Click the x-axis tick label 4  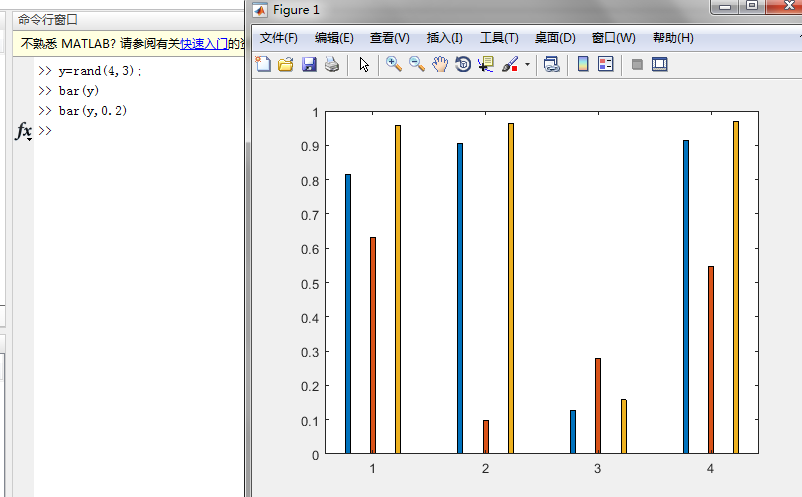coord(710,468)
